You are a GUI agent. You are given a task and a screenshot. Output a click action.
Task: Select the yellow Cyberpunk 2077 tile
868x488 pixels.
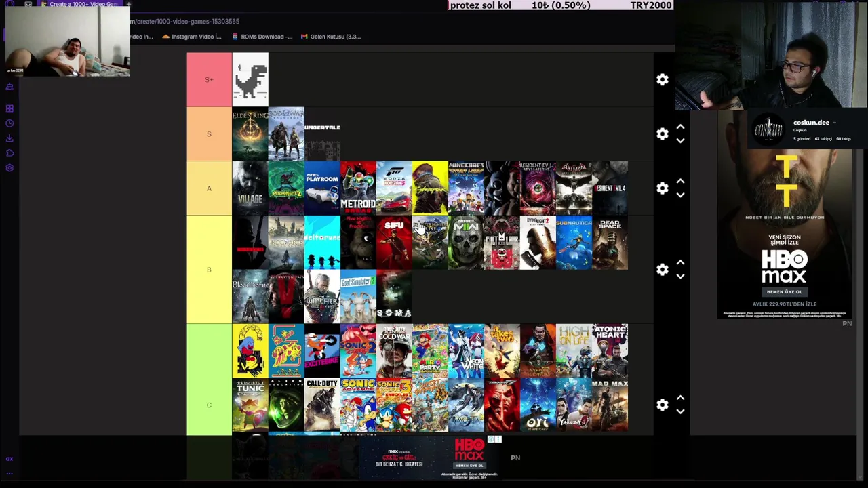430,188
